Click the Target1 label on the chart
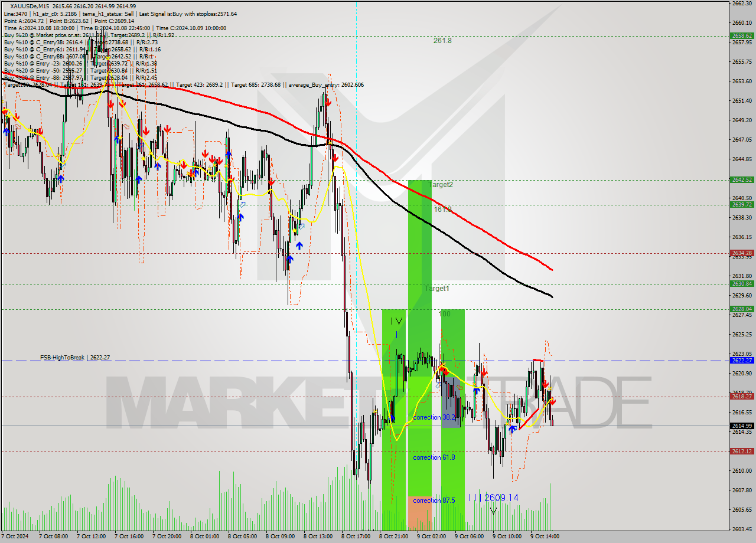Viewport: 756px width, 543px height. click(437, 289)
